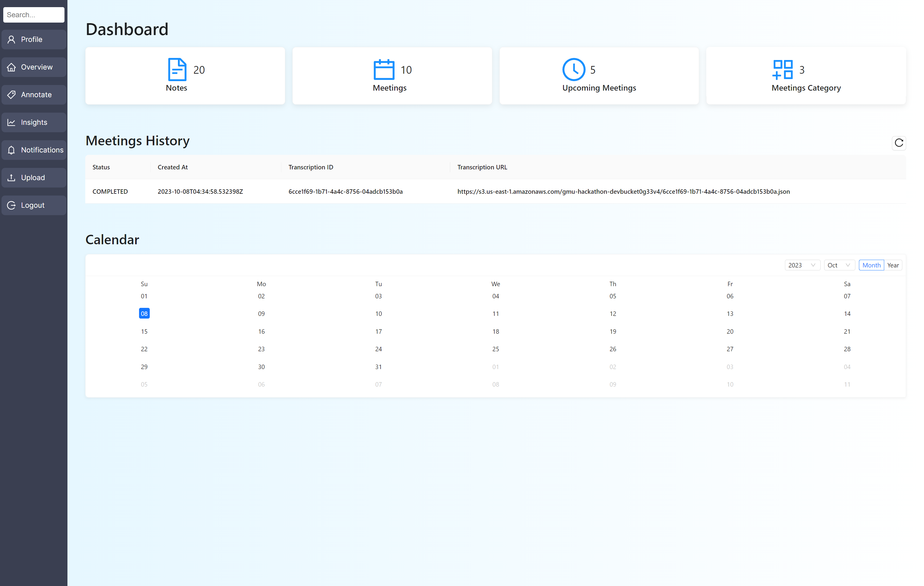Click the sidebar Search input field

coord(34,15)
